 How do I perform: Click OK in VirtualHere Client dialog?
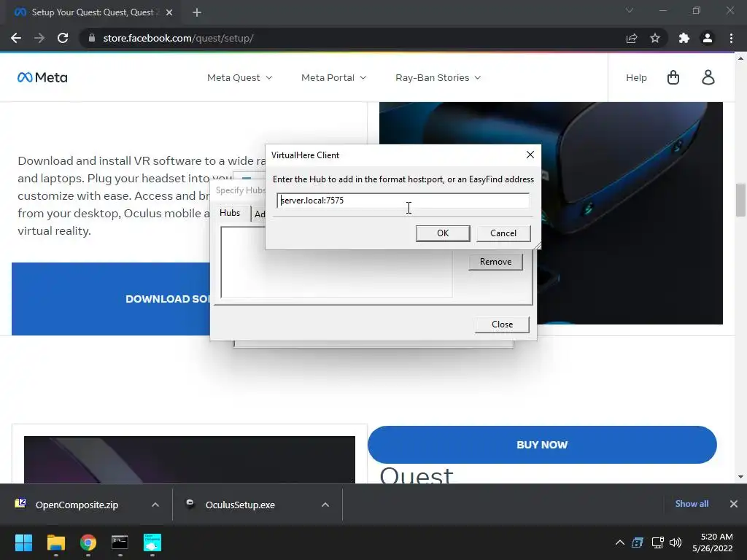tap(443, 233)
